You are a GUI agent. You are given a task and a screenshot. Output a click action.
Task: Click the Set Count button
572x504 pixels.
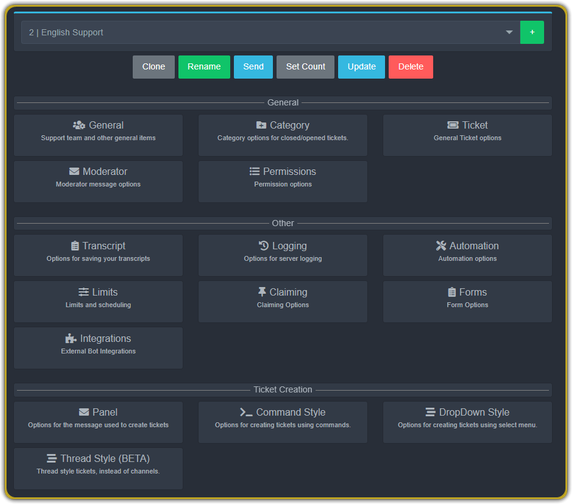305,67
